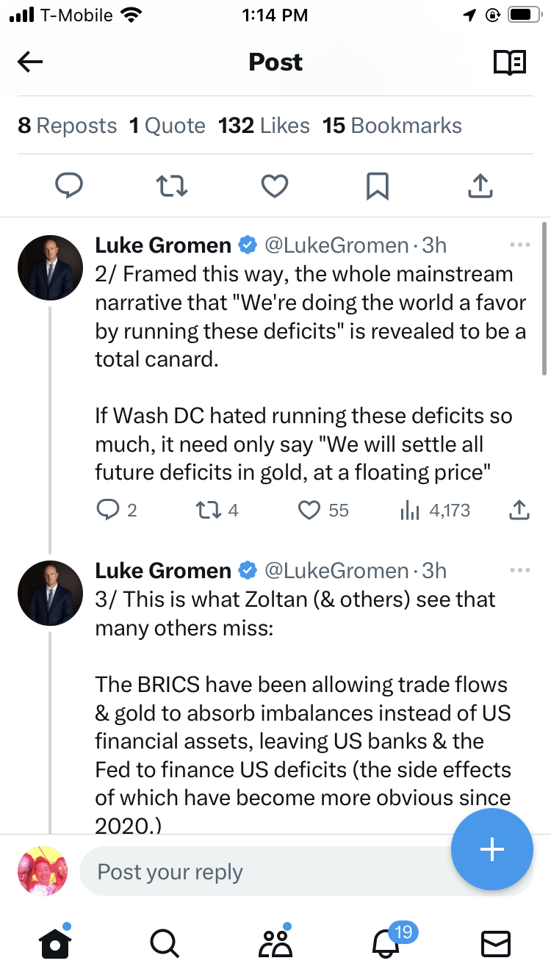Tap the Post your reply field
Screen dimensions: 551x980
tap(264, 872)
